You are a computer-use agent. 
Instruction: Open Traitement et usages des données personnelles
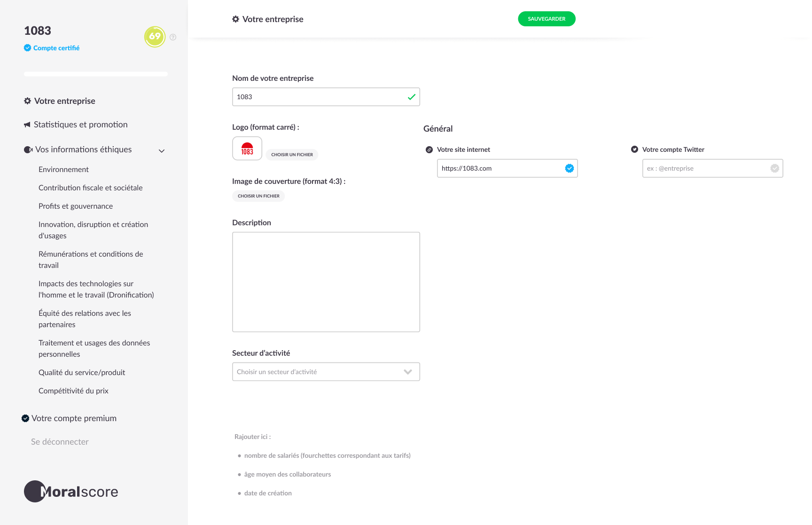click(x=94, y=348)
